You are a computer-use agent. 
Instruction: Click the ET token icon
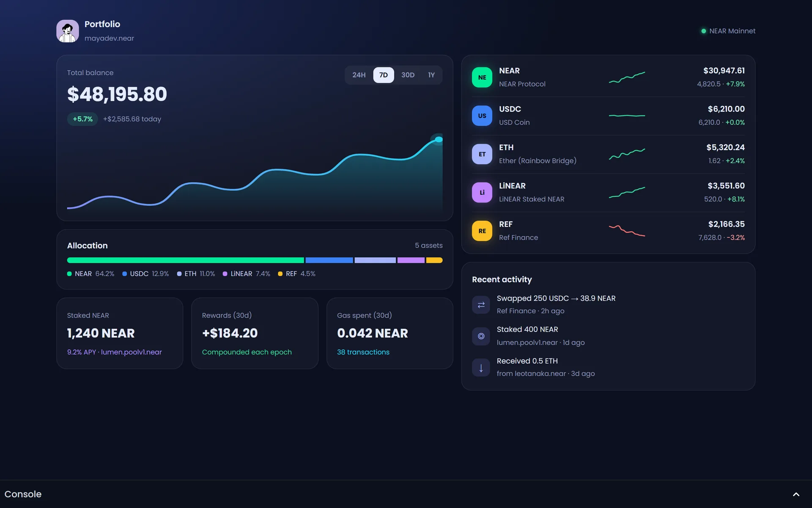point(482,154)
